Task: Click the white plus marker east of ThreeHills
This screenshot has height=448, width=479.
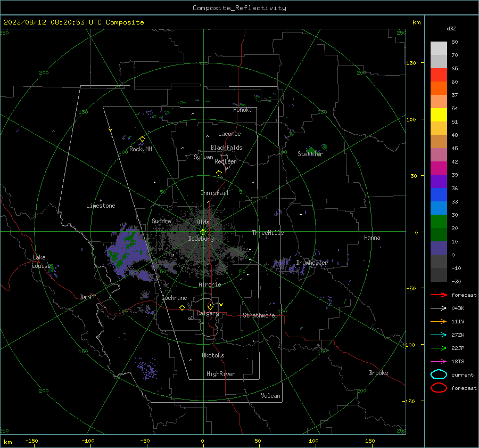Action: point(301,214)
